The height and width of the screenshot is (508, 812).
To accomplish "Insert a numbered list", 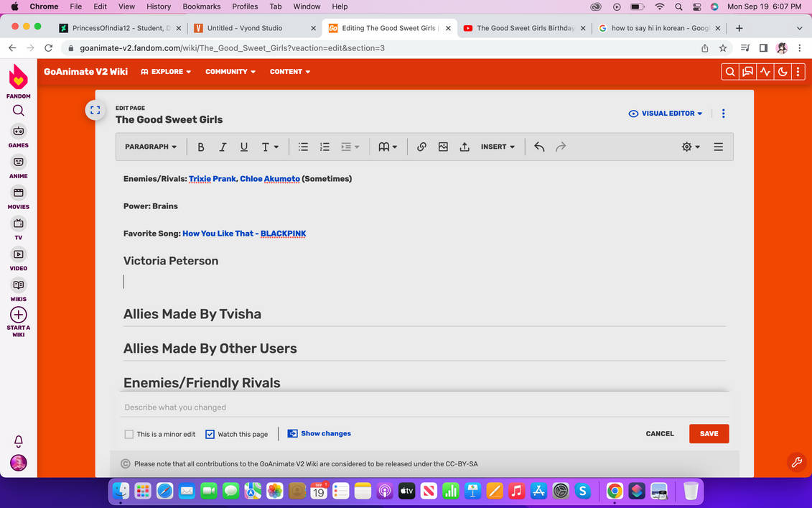I will 325,147.
